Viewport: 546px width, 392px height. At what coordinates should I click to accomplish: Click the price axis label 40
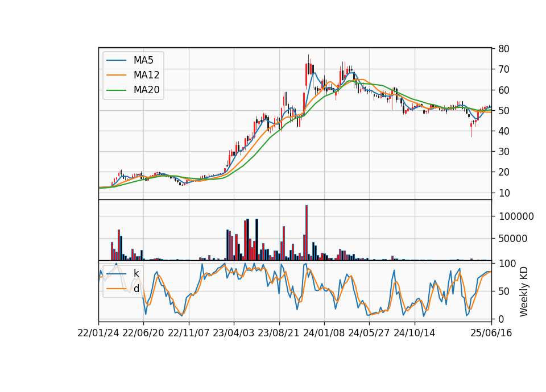click(504, 131)
